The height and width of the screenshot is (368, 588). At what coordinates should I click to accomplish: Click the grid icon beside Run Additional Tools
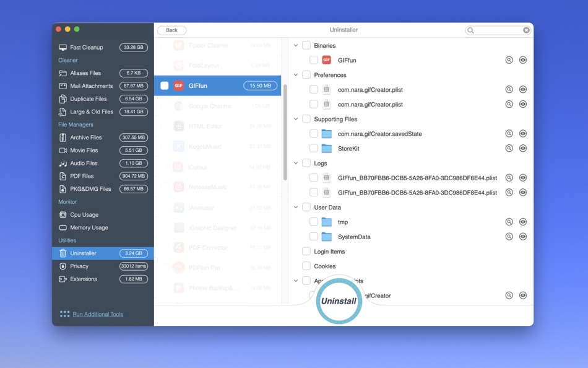64,314
